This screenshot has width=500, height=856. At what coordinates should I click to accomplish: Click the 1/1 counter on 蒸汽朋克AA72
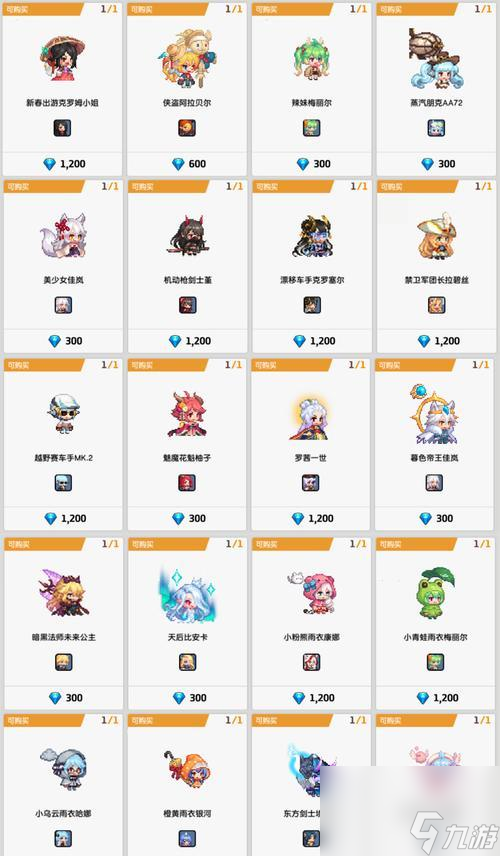pos(483,9)
